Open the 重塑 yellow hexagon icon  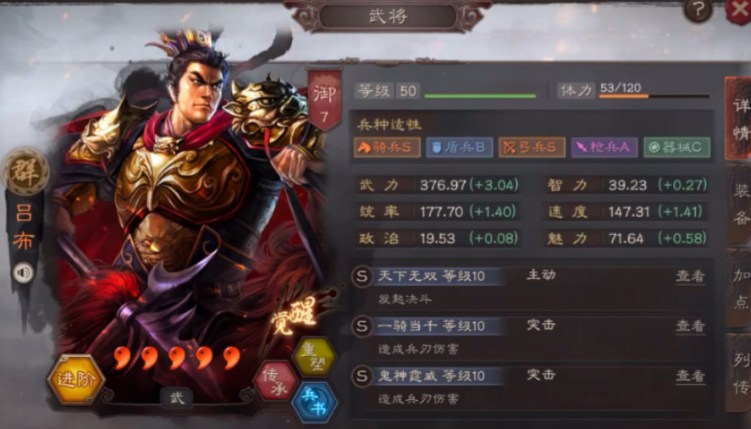click(314, 357)
